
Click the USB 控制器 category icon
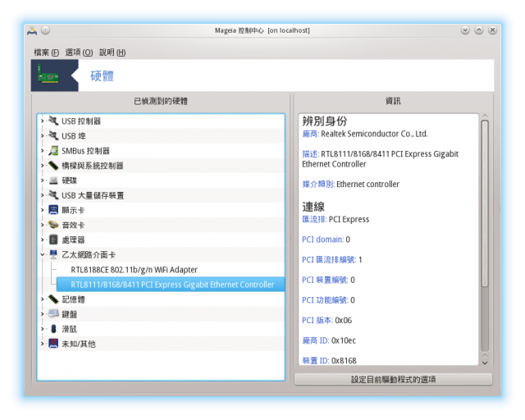pyautogui.click(x=53, y=121)
